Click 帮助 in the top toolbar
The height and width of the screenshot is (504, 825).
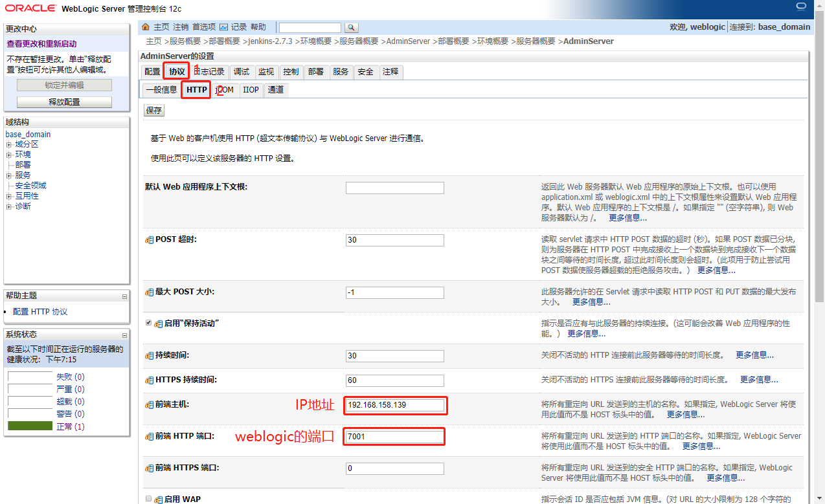point(258,27)
